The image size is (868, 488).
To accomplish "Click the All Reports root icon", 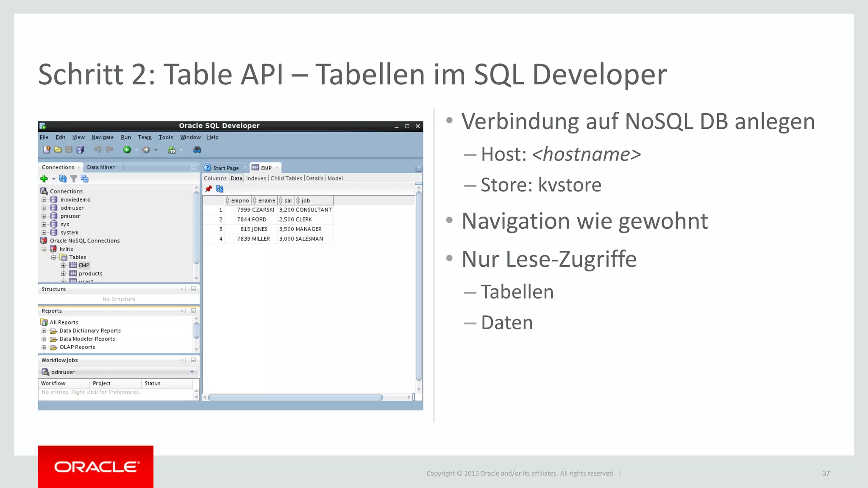I will click(x=44, y=322).
